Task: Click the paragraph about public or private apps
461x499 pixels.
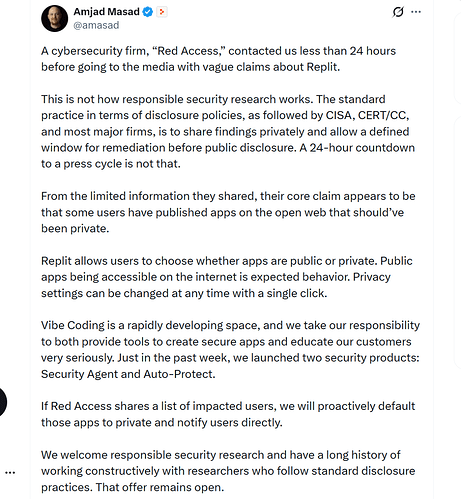Action: tap(227, 277)
